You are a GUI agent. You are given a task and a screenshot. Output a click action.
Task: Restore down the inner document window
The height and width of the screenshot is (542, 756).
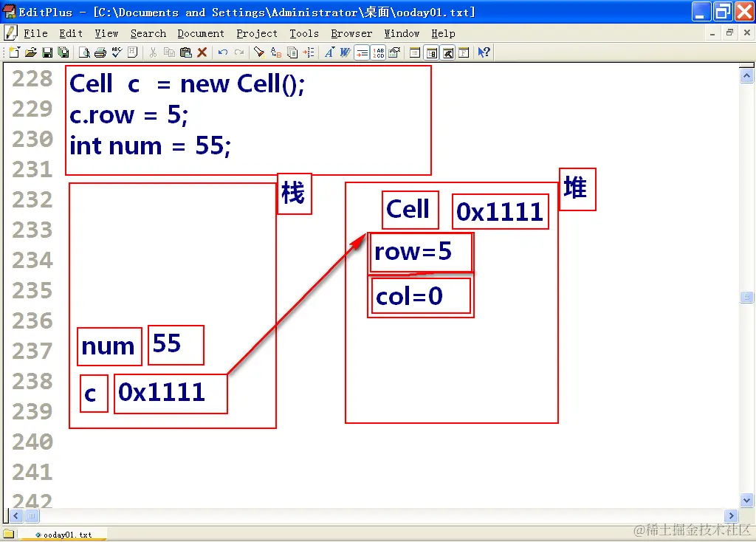tap(729, 32)
